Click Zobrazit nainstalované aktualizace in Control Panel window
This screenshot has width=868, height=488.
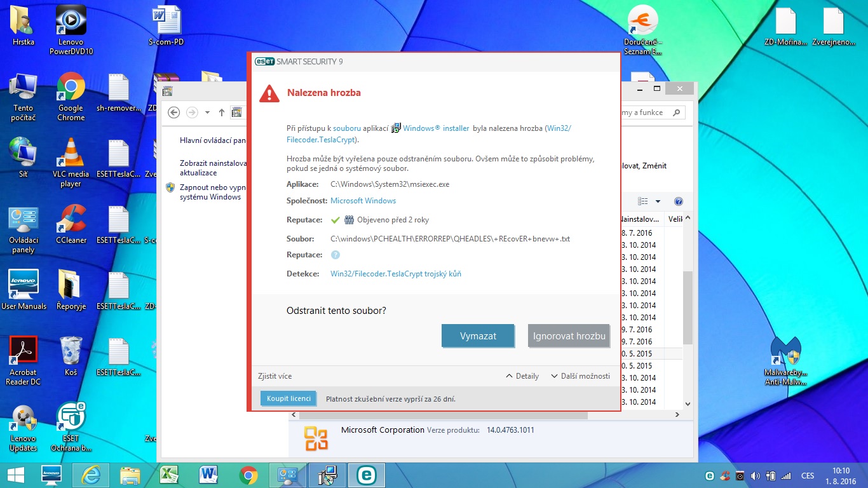[213, 168]
